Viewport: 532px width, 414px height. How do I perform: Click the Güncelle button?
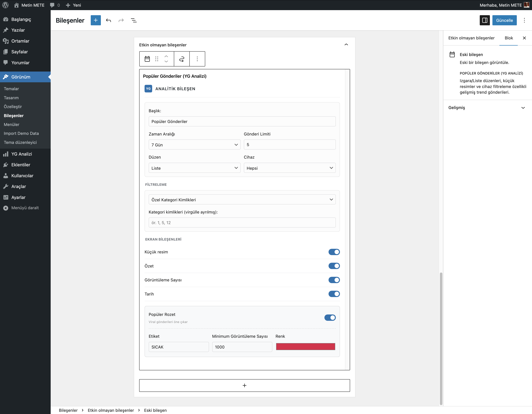pos(504,20)
